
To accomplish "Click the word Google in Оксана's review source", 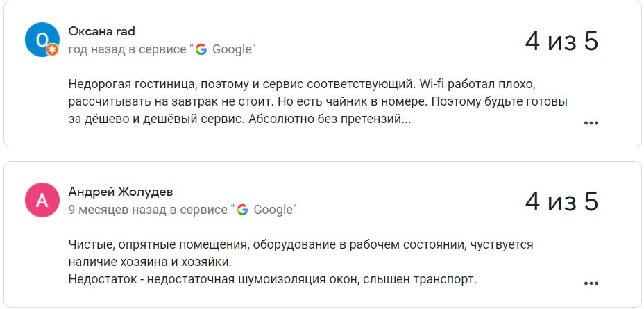I will pyautogui.click(x=232, y=49).
